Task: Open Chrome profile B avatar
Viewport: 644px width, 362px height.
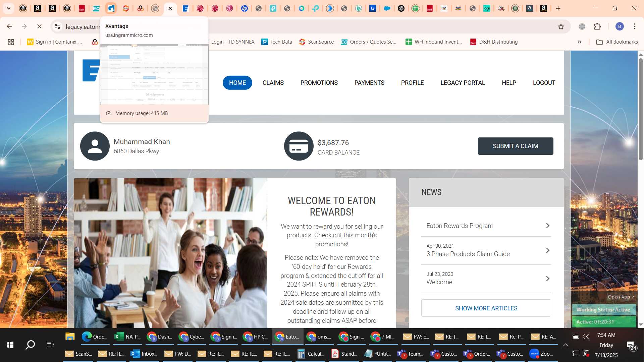Action: (x=620, y=26)
